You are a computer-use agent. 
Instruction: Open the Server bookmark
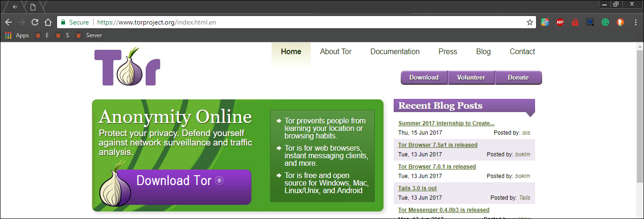[x=89, y=35]
